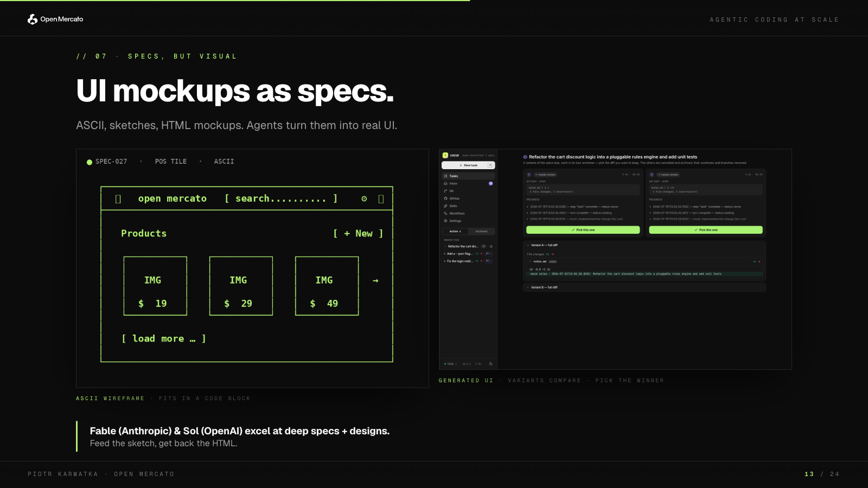This screenshot has width=868, height=488.
Task: Open the Tools dropdown in the sidebar footer
Action: click(451, 364)
